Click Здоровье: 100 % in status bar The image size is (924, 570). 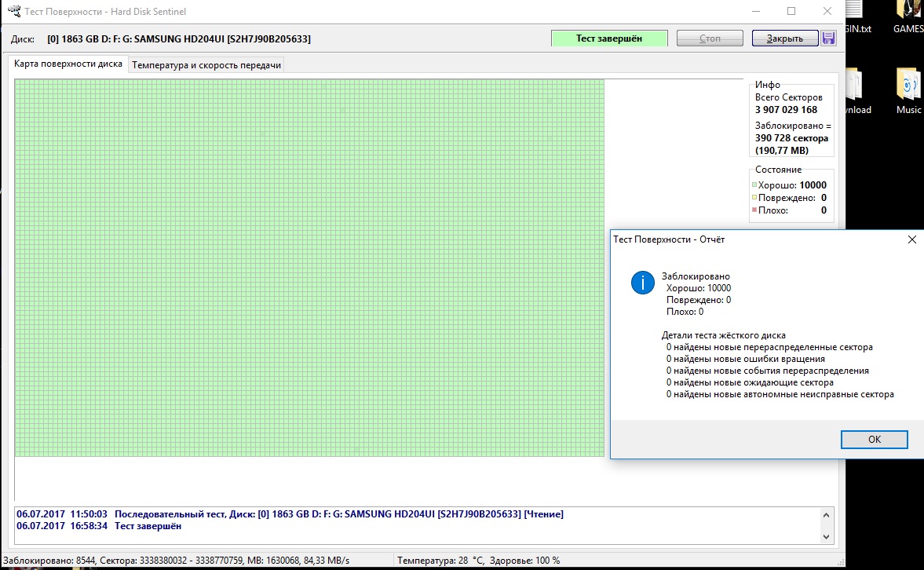[x=524, y=561]
